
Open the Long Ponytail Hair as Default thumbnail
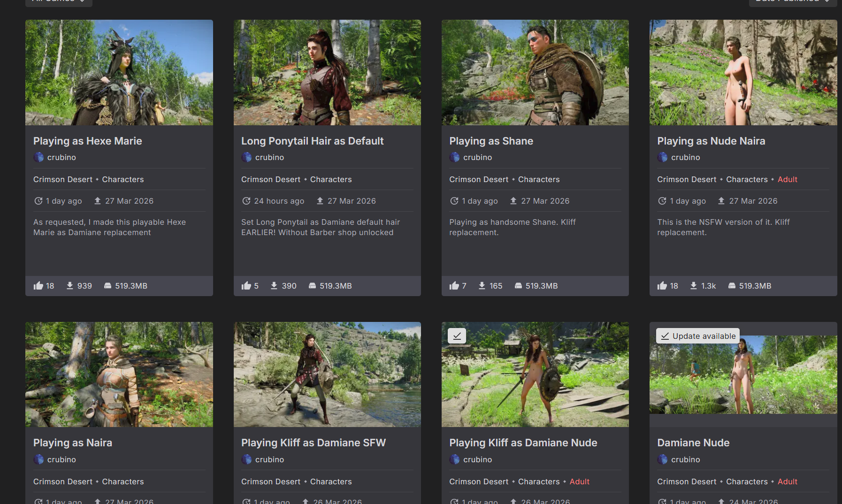point(327,72)
